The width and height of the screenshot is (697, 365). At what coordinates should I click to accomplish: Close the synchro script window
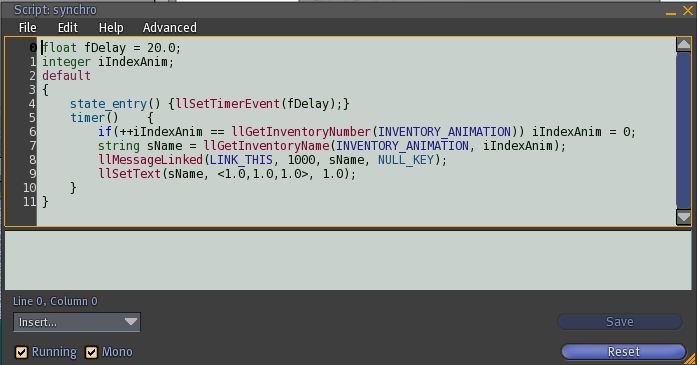[688, 10]
